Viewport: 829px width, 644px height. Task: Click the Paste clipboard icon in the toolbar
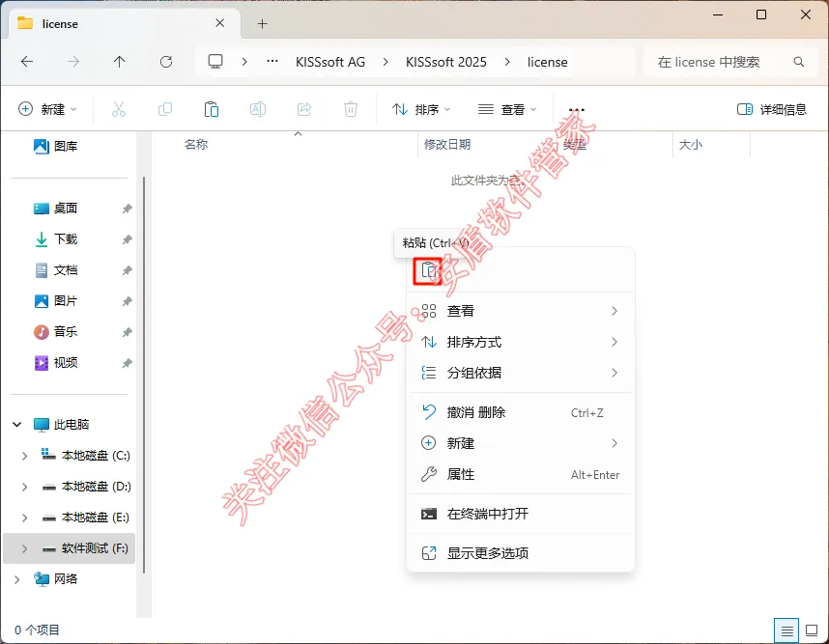pos(212,109)
